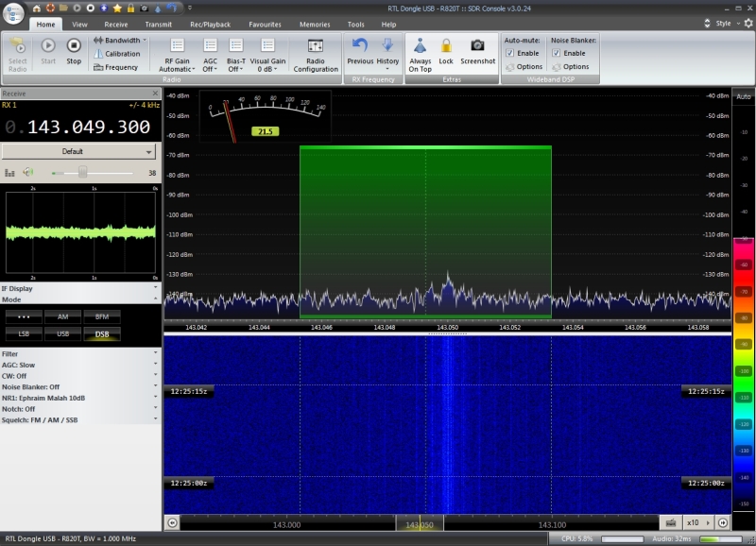Open the Help tab
The height and width of the screenshot is (546, 756).
[x=388, y=25]
